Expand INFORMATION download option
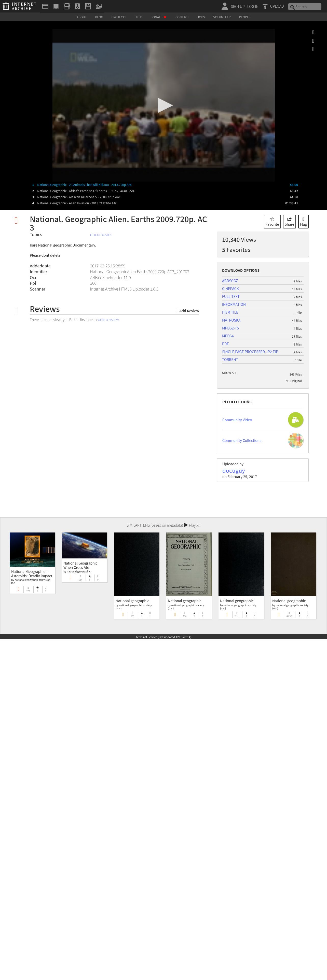This screenshot has width=327, height=980. click(x=234, y=304)
